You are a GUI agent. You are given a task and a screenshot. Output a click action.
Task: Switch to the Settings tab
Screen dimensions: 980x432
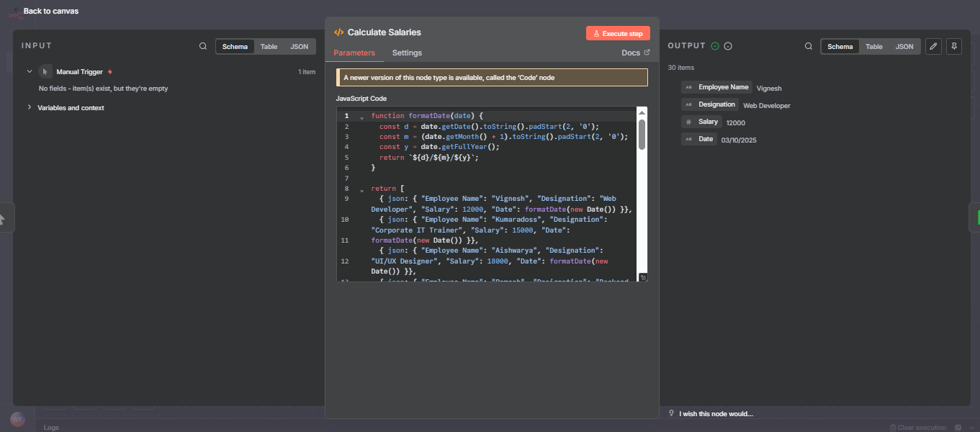pos(407,53)
